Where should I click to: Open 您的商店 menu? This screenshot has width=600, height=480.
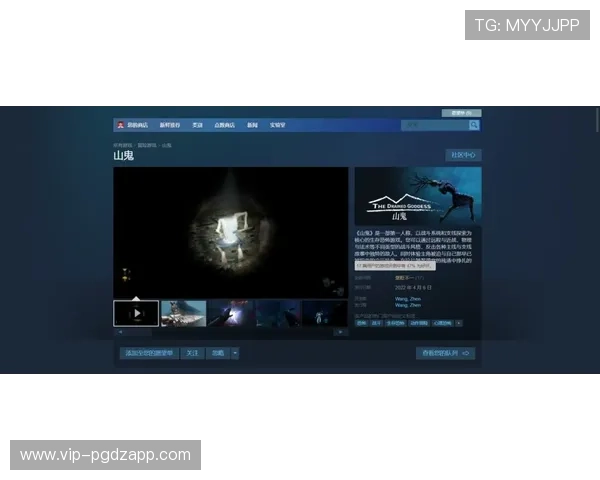(x=137, y=125)
